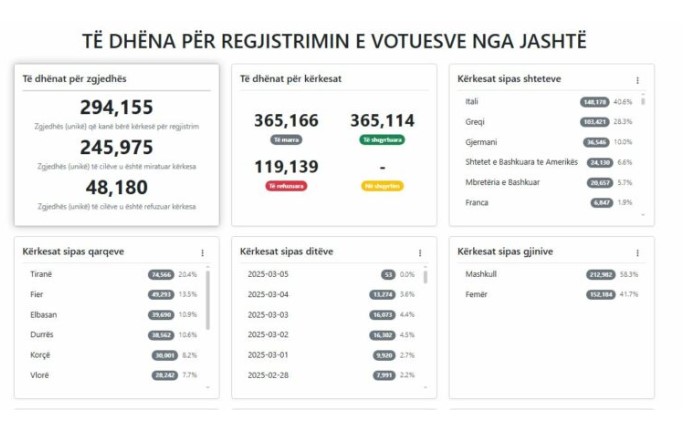This screenshot has width=700, height=429.
Task: Click the 148,178 count badge for Itali
Action: 594,102
